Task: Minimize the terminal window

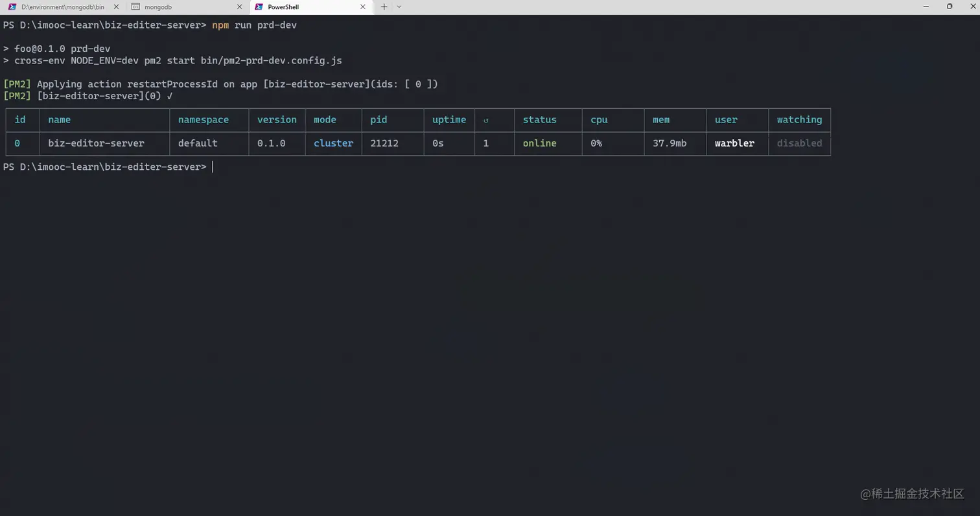Action: [926, 6]
